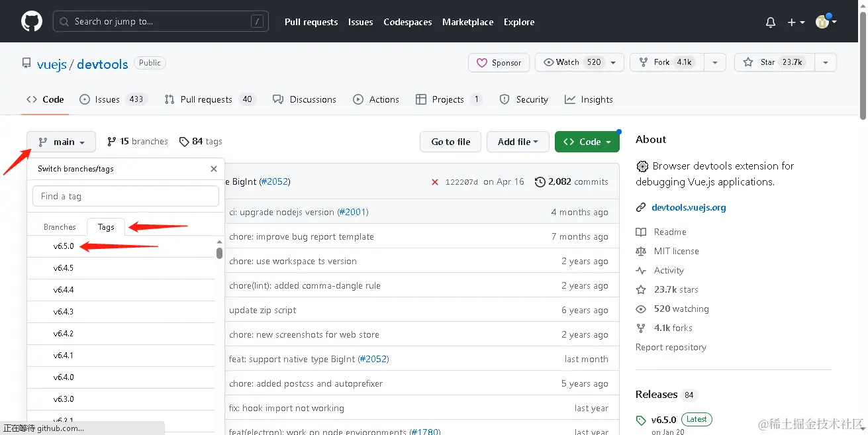Click the Fork 4.1k button
Image resolution: width=868 pixels, height=435 pixels.
pos(666,62)
